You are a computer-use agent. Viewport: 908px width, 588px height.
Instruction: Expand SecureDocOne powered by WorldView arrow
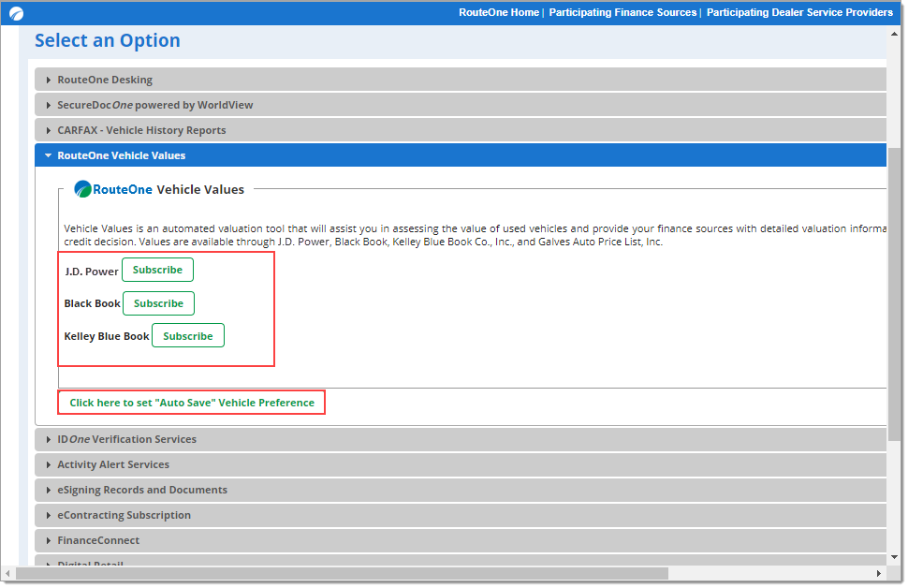(48, 106)
